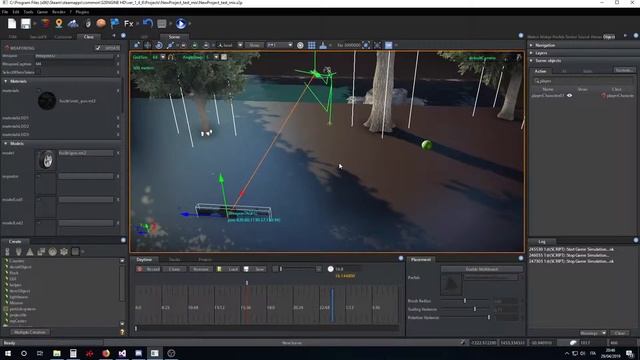Toggle the UPDATE checkbox in properties panel
Screen dimensions: 640x360
98,48
